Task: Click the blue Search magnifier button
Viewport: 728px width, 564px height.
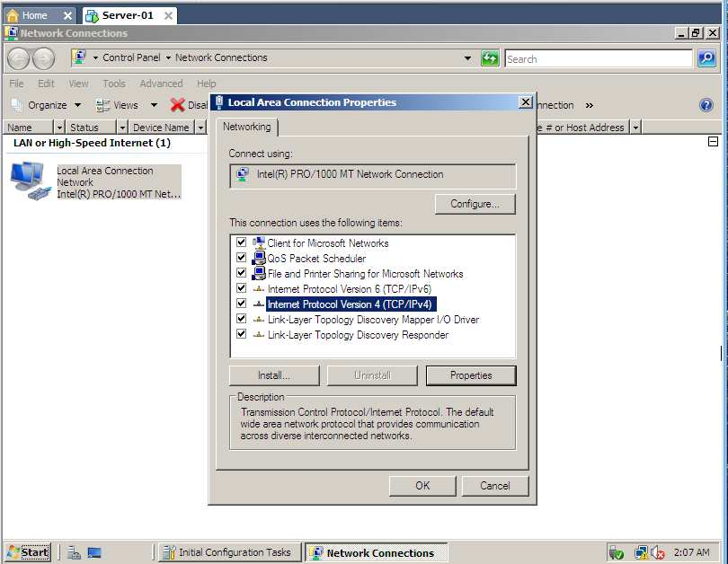Action: pyautogui.click(x=706, y=58)
